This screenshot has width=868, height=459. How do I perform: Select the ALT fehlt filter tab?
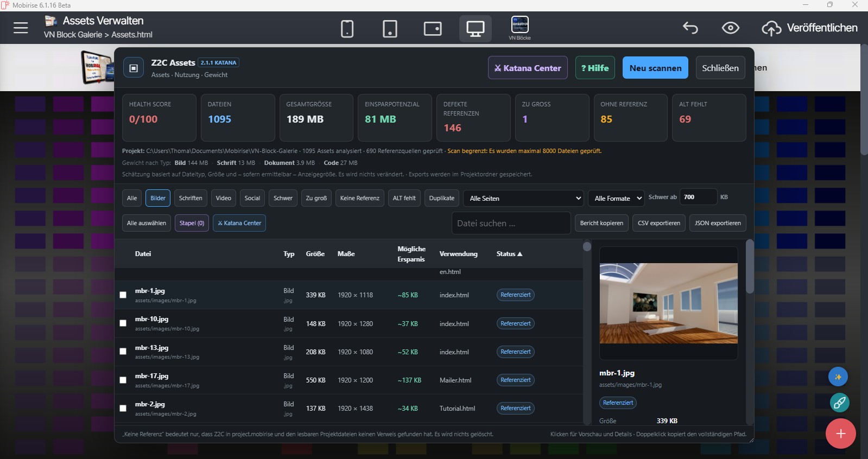pyautogui.click(x=404, y=198)
